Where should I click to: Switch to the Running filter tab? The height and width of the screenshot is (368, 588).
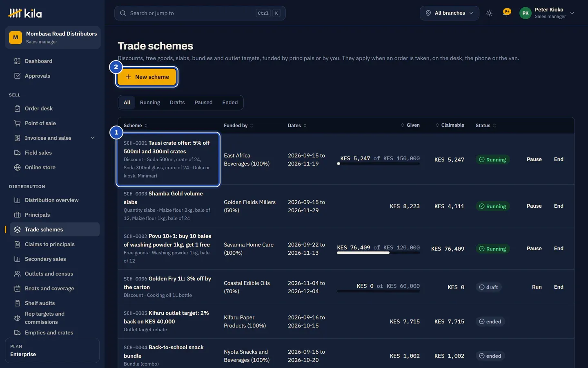click(150, 103)
